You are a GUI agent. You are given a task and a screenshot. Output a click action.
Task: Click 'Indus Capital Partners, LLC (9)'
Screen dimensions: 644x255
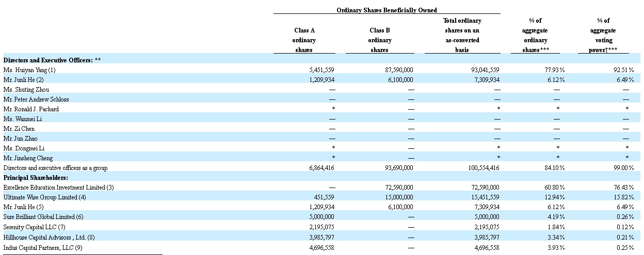point(42,247)
